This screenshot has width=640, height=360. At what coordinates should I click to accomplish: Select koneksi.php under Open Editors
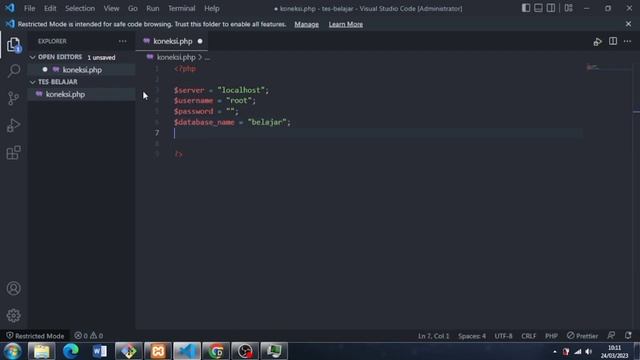(82, 70)
